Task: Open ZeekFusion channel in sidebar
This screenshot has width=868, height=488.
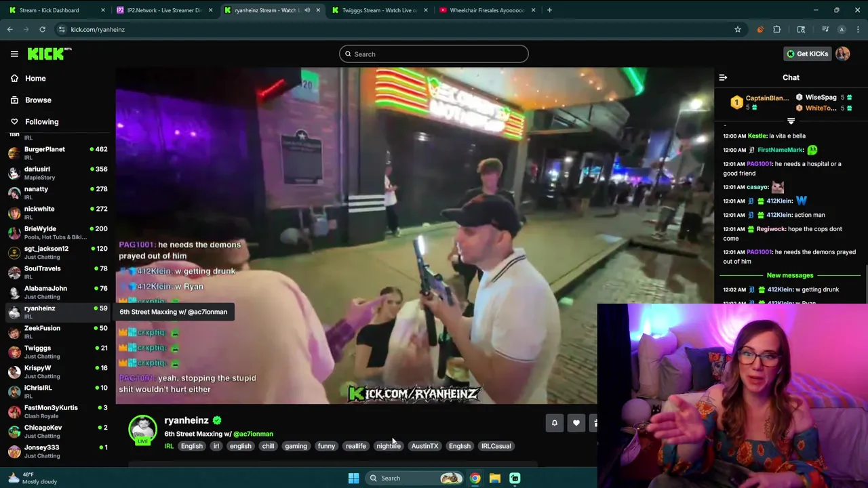Action: click(x=57, y=331)
